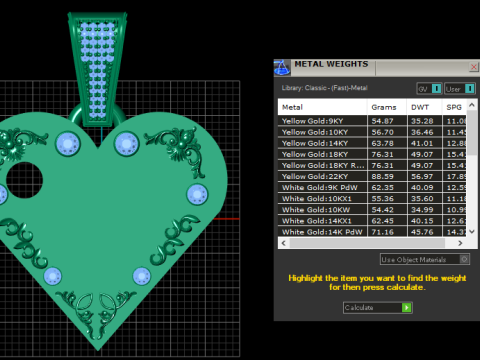Click the 45.76 DWT value
The height and width of the screenshot is (360, 480).
422,232
